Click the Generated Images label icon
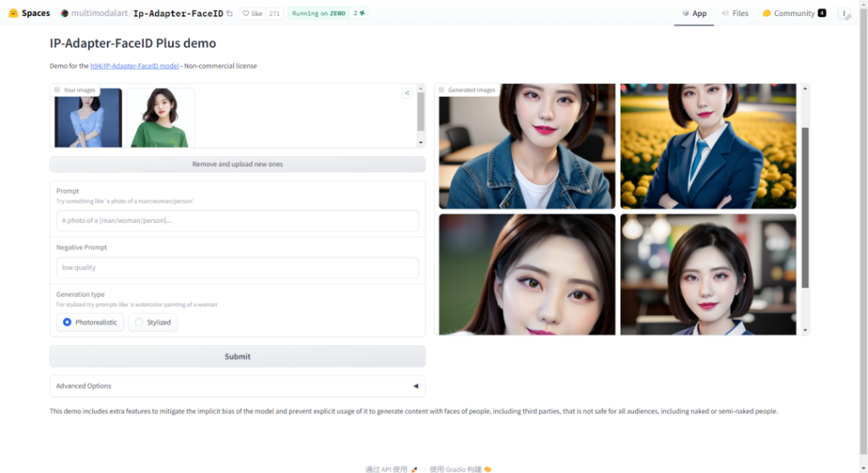868x473 pixels. click(x=442, y=90)
